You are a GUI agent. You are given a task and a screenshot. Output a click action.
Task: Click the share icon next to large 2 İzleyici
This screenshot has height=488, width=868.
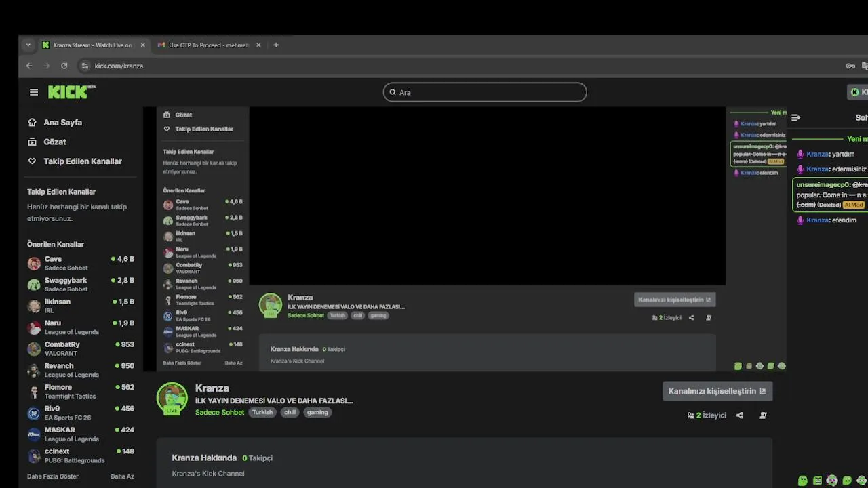(x=740, y=415)
